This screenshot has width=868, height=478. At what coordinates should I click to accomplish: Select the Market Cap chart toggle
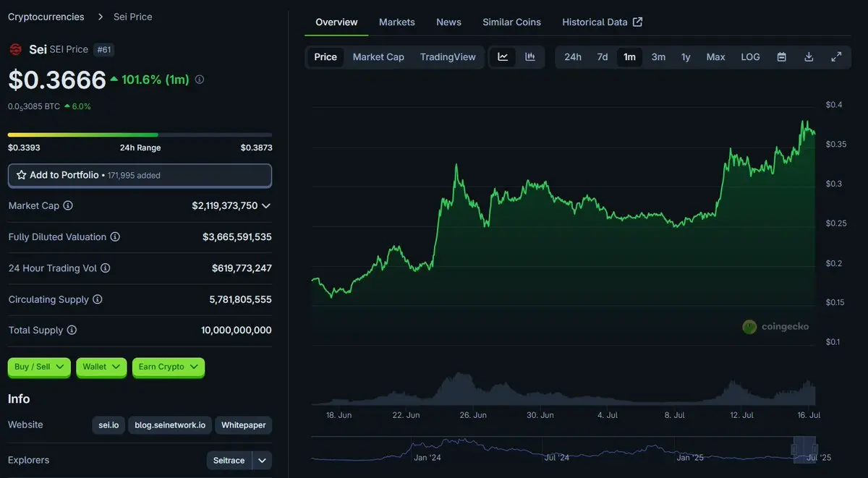(378, 57)
